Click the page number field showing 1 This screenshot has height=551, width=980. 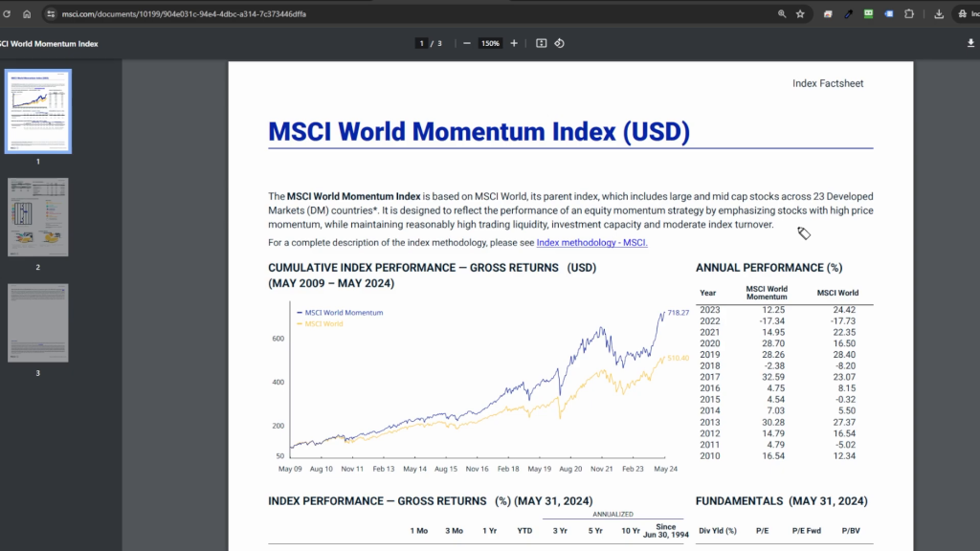click(422, 43)
